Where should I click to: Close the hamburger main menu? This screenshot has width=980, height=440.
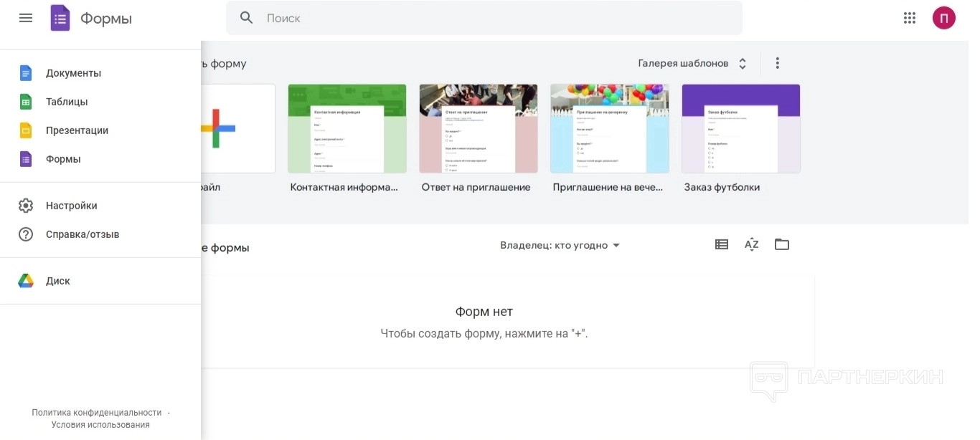pos(26,18)
